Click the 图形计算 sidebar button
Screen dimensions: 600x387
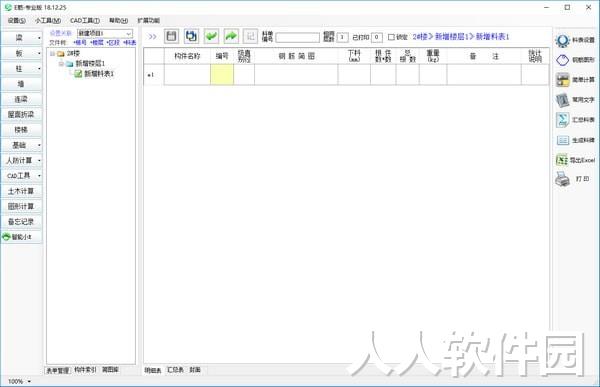(21, 206)
